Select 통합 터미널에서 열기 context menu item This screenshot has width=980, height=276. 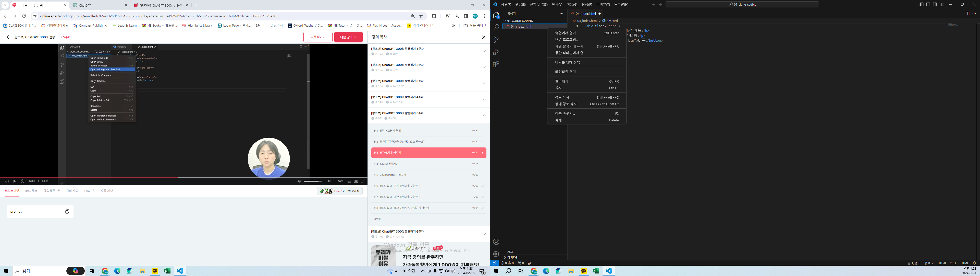587,53
